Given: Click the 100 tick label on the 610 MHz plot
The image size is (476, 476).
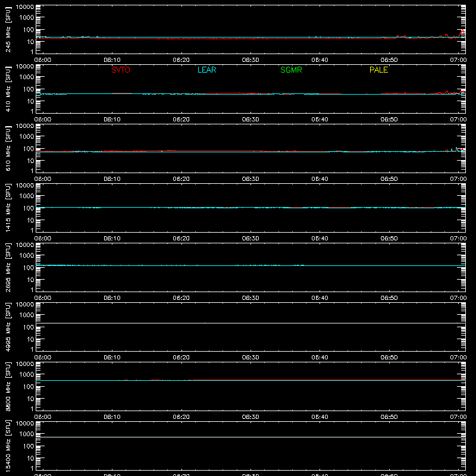Looking at the screenshot, I should tap(29, 149).
